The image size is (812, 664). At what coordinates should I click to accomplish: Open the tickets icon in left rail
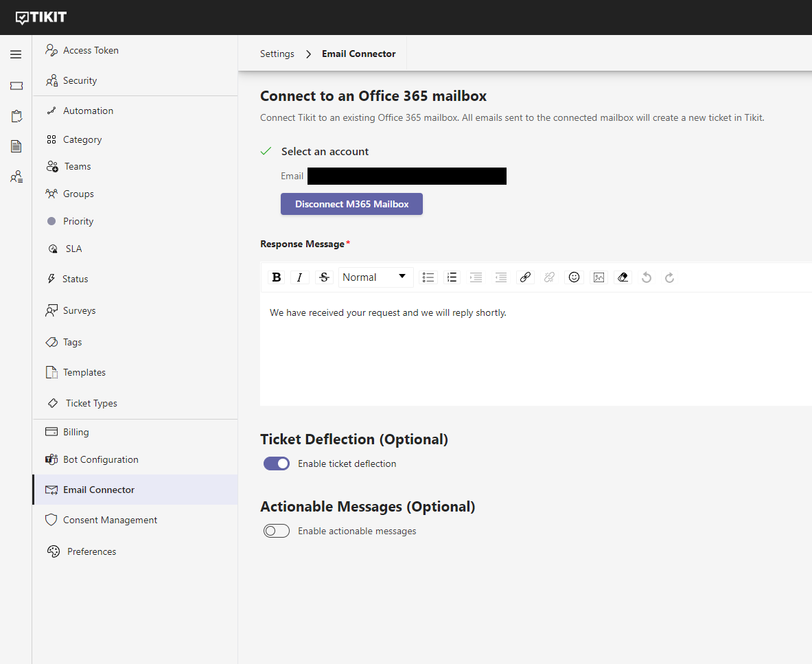point(16,85)
